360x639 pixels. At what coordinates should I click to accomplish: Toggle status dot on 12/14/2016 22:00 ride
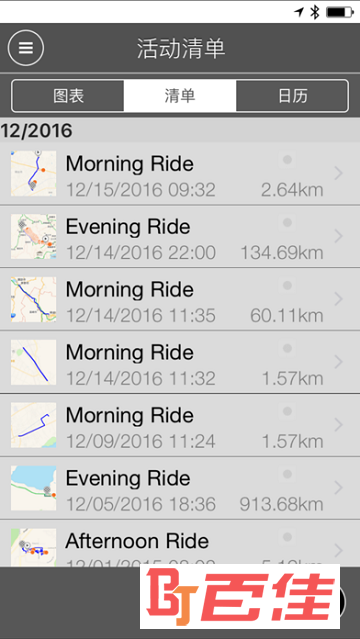pos(287,223)
